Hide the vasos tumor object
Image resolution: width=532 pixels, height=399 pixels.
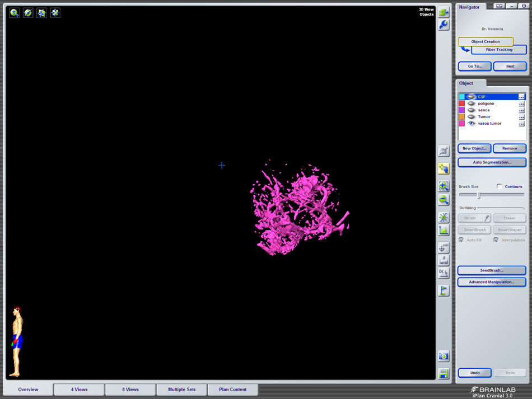tap(472, 124)
